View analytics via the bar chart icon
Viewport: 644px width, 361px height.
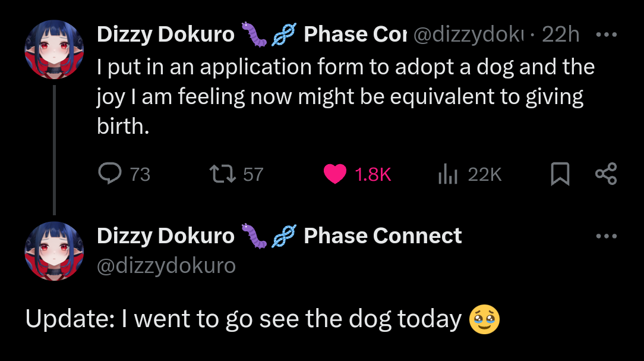click(x=448, y=174)
